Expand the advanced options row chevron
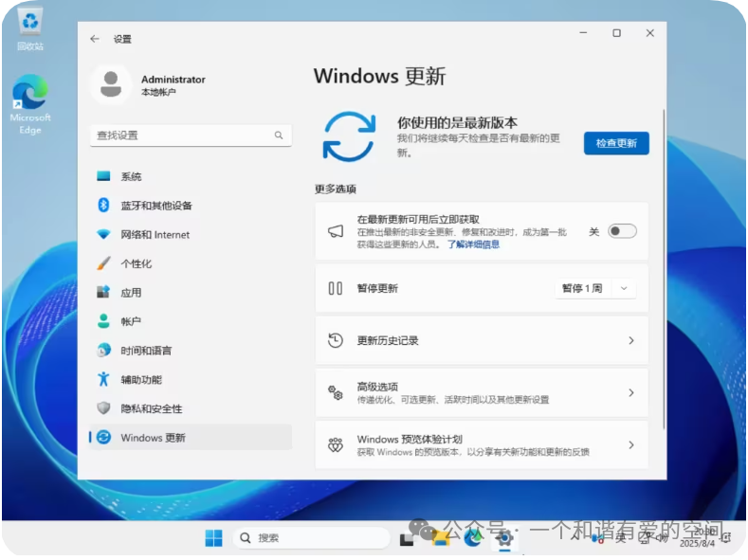748x560 pixels. (631, 392)
